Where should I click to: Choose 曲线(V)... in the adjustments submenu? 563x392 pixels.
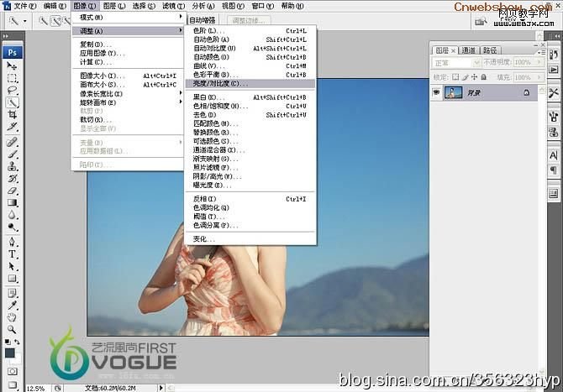tap(250, 66)
